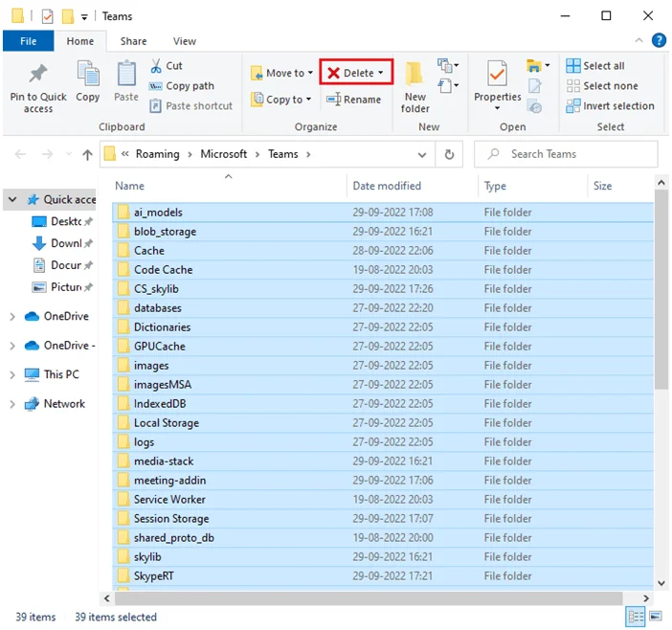Switch to Details view in status bar
Viewport: 672px width, 630px height.
pos(636,618)
